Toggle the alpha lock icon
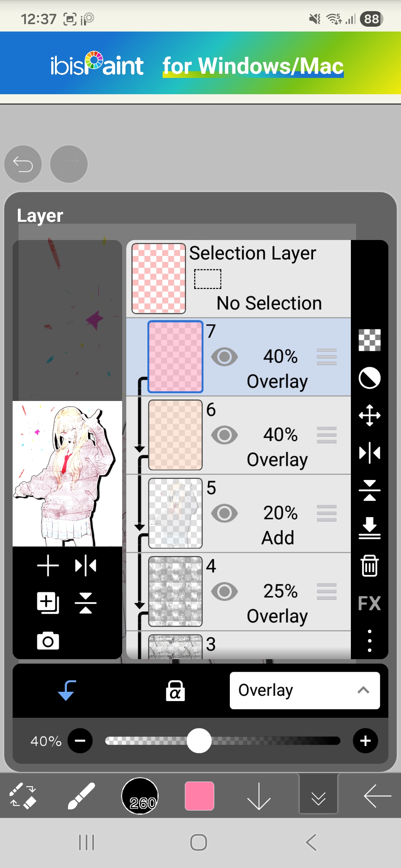 pyautogui.click(x=175, y=691)
